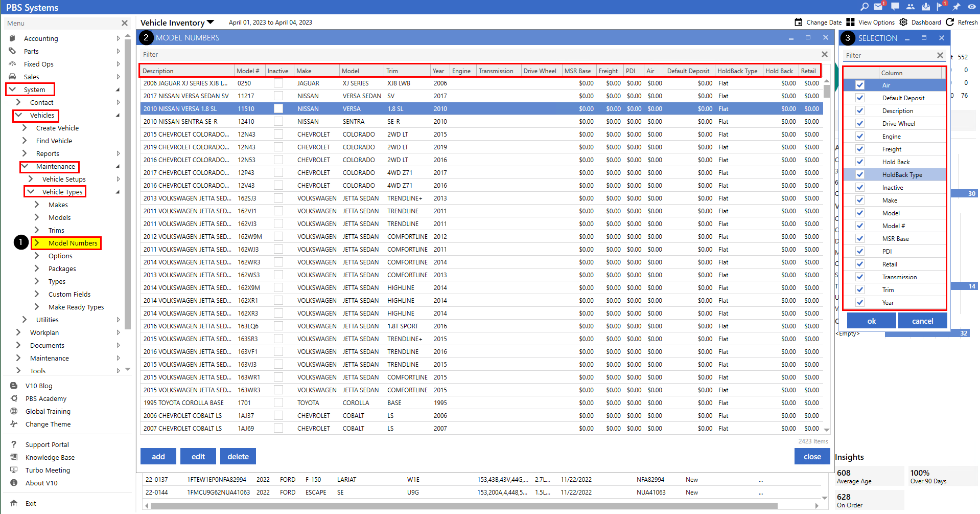Click the Accounting menu icon
The image size is (980, 514).
click(13, 38)
